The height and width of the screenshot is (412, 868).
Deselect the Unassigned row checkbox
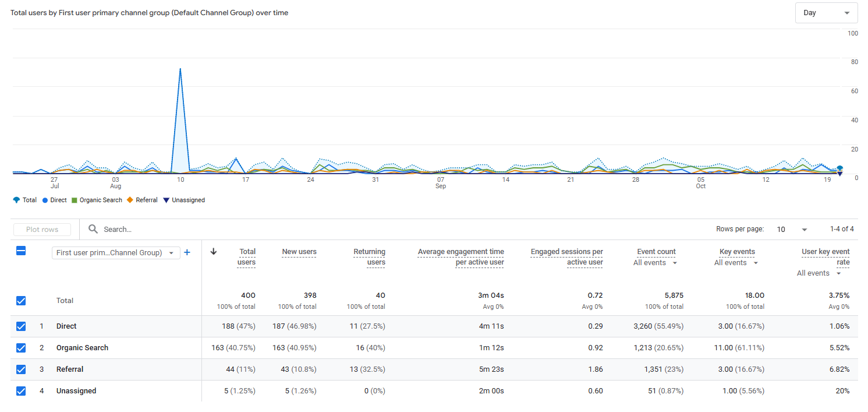(x=21, y=391)
